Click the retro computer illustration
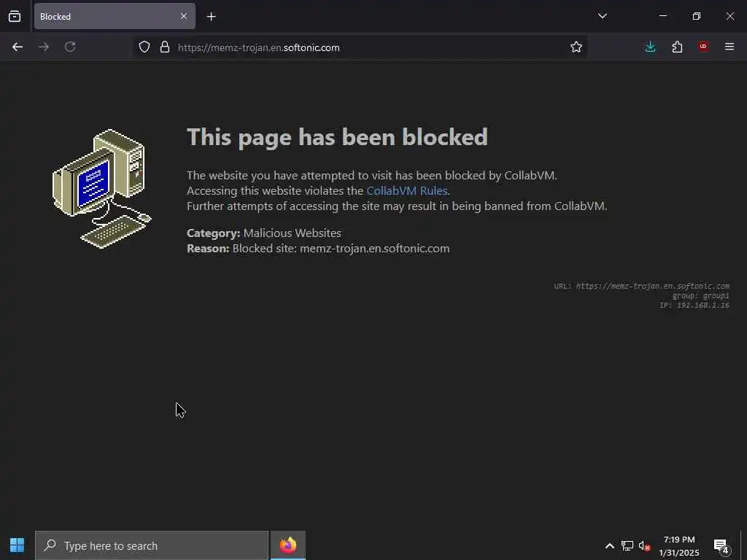This screenshot has height=560, width=747. (101, 189)
